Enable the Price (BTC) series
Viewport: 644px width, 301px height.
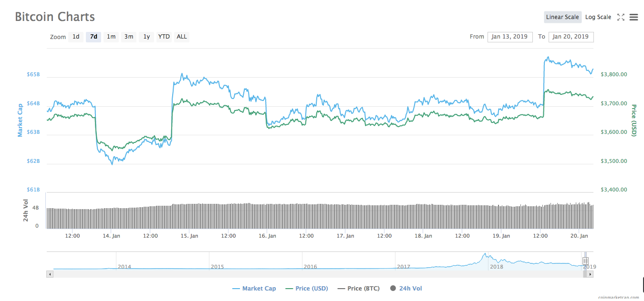(x=358, y=288)
